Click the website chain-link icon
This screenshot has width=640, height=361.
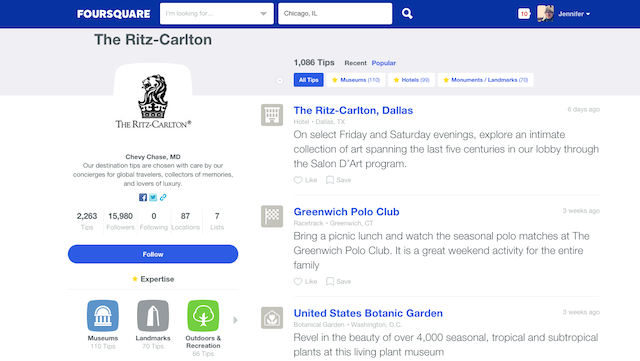pyautogui.click(x=163, y=197)
